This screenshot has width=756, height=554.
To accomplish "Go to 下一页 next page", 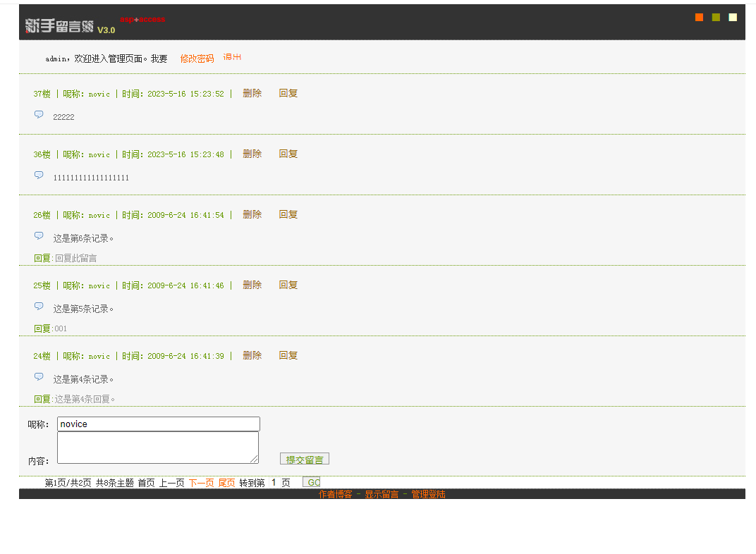I will pos(201,483).
